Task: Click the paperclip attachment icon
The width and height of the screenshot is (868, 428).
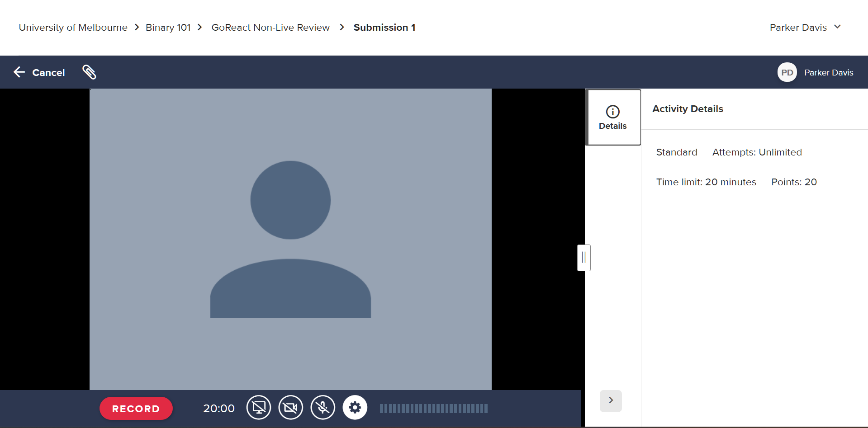Action: point(89,72)
